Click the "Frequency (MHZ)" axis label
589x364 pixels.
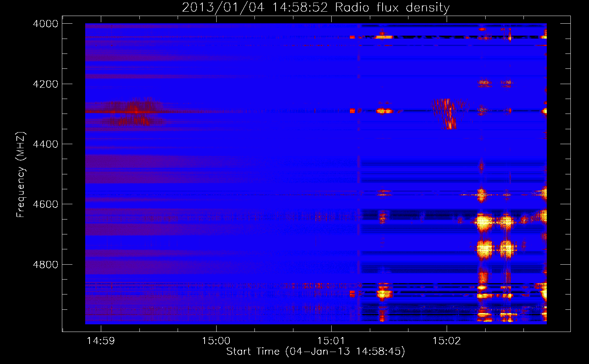tap(21, 175)
